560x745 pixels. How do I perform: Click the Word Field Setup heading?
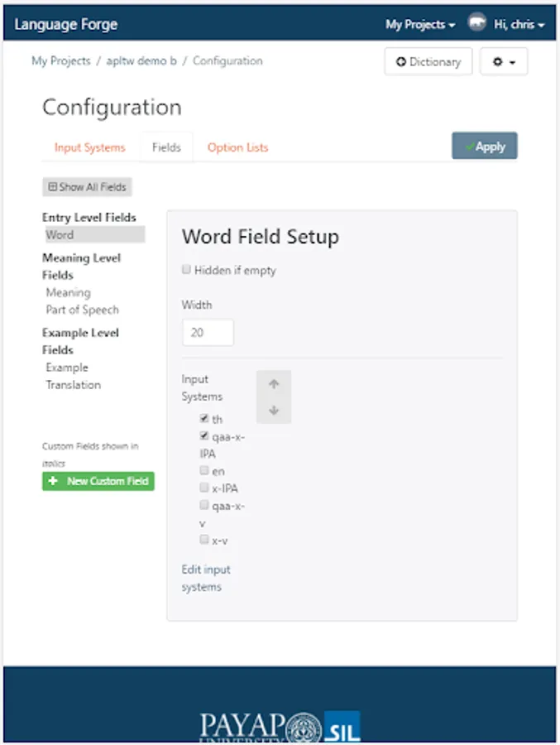pos(261,236)
